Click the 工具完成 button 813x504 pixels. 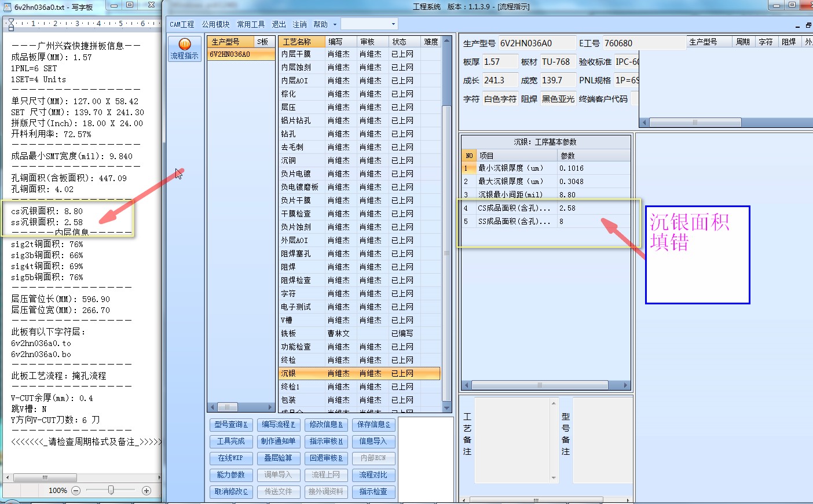tap(230, 441)
